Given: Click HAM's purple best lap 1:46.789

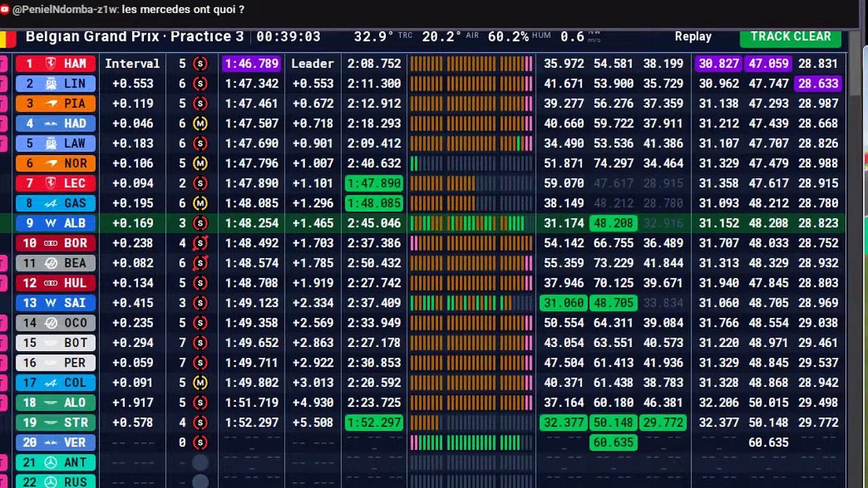Looking at the screenshot, I should point(252,64).
